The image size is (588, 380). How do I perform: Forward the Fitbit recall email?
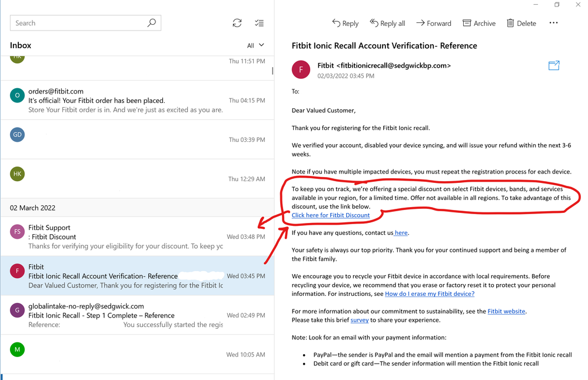[433, 23]
